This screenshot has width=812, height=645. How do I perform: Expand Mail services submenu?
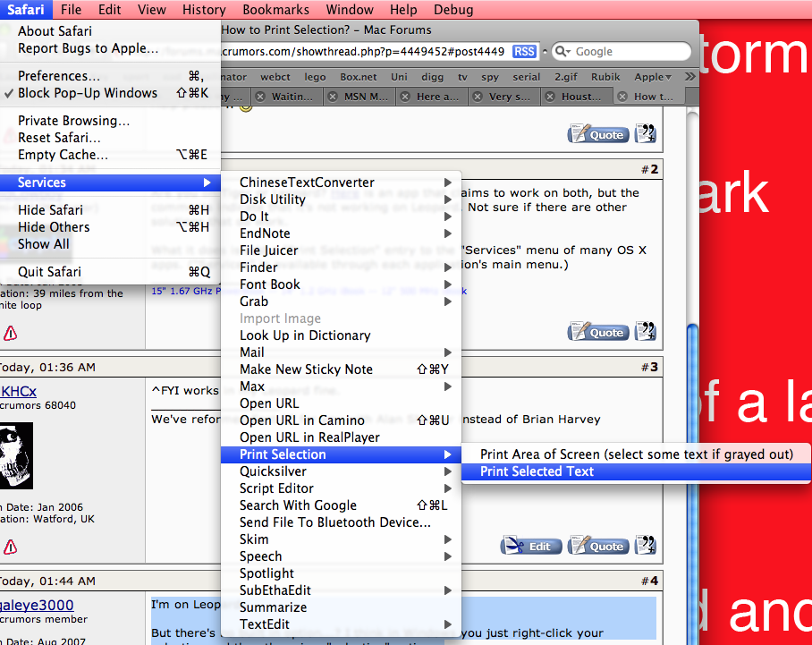pos(341,352)
